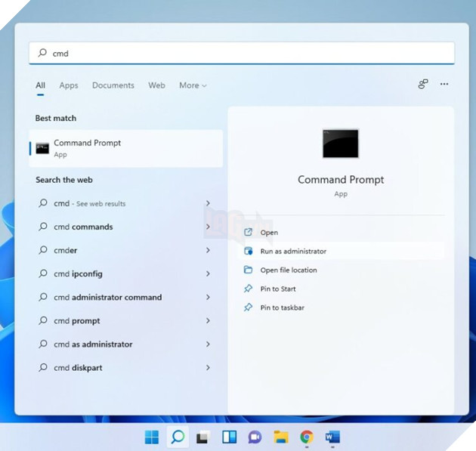Viewport: 476px width, 451px height.
Task: Click the Open action text
Action: pyautogui.click(x=269, y=233)
